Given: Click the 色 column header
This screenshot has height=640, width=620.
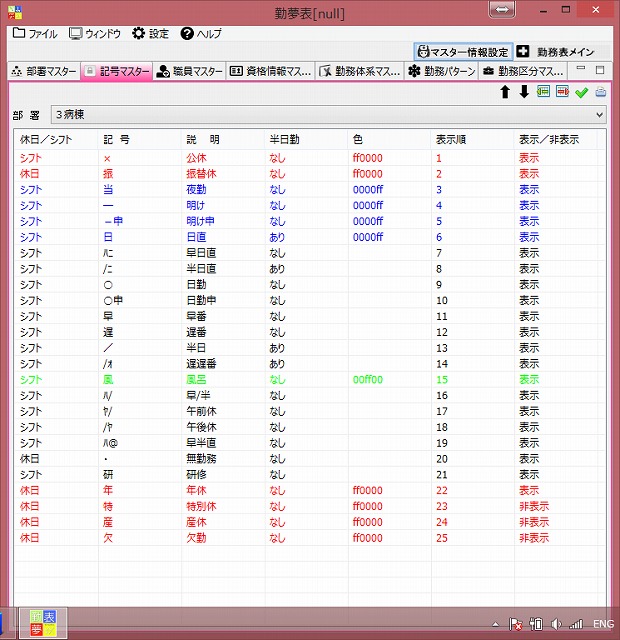Looking at the screenshot, I should (390, 140).
